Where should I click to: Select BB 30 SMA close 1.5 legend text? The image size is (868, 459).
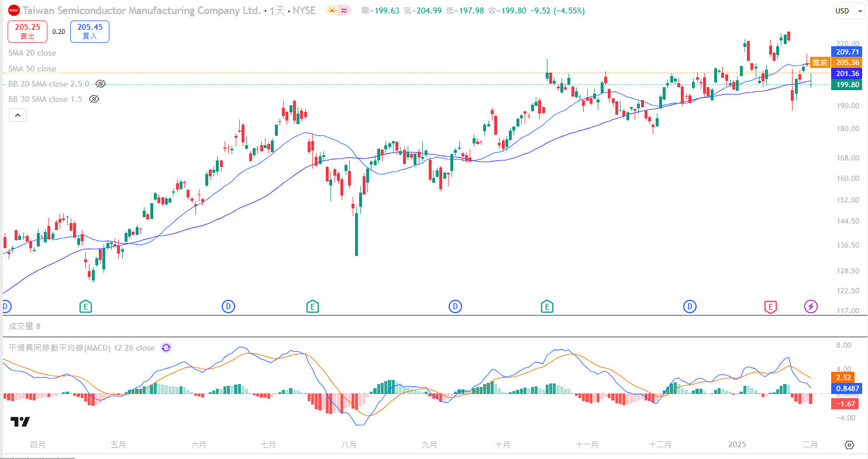[x=45, y=99]
